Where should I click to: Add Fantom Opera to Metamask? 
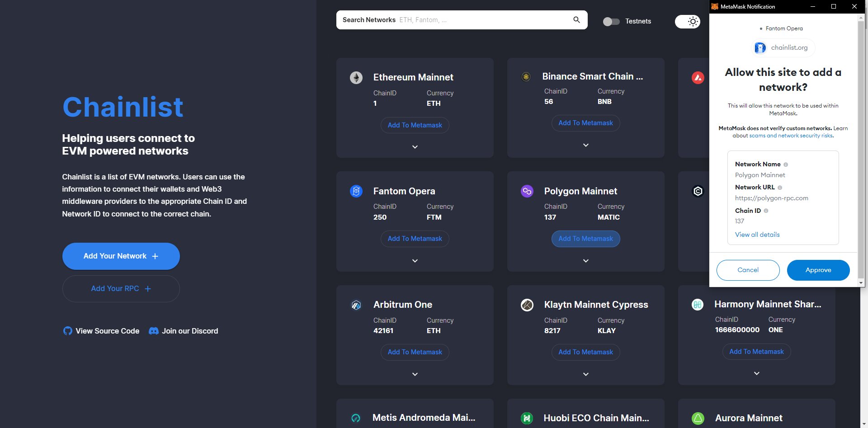pos(415,239)
